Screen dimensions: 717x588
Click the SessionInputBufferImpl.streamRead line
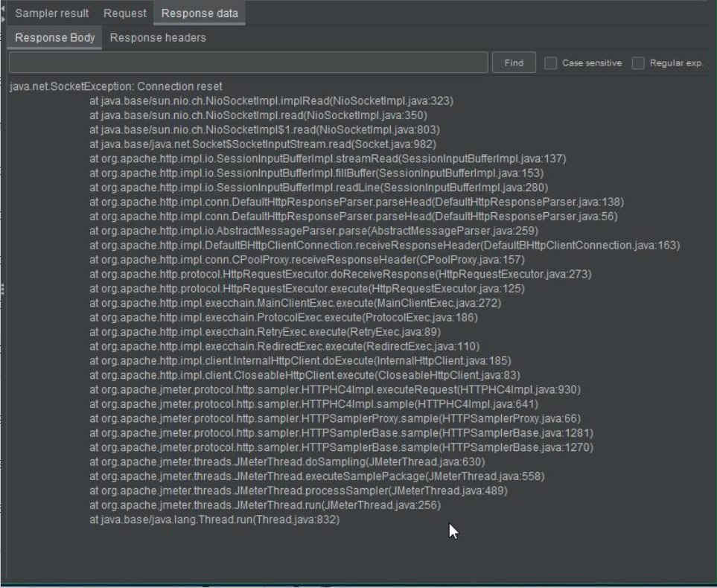328,159
